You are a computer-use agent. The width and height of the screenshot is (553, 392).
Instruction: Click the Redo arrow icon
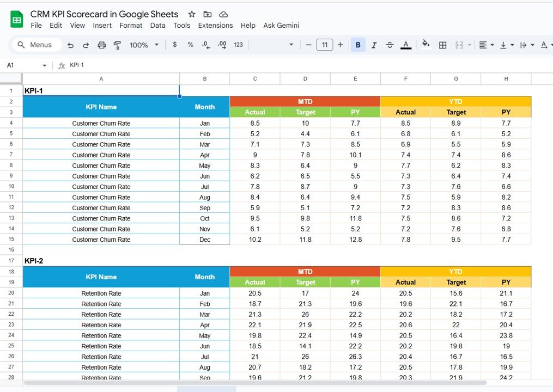pyautogui.click(x=86, y=45)
